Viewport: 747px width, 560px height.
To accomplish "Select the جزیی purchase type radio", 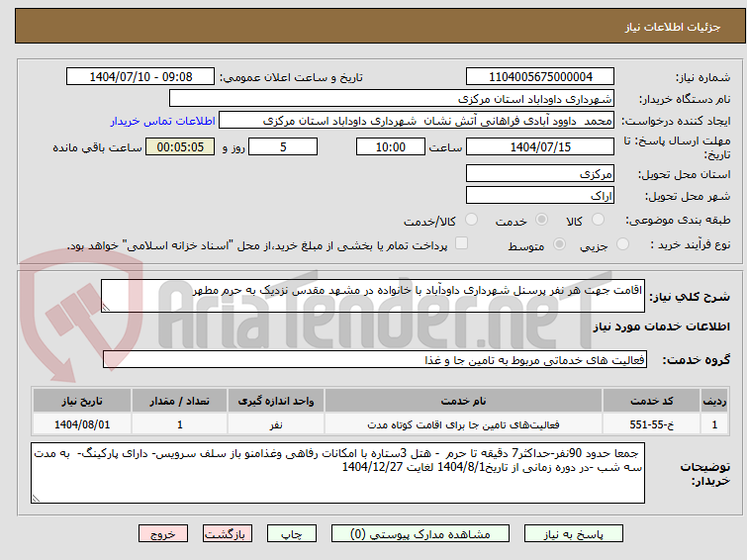I will (x=622, y=244).
